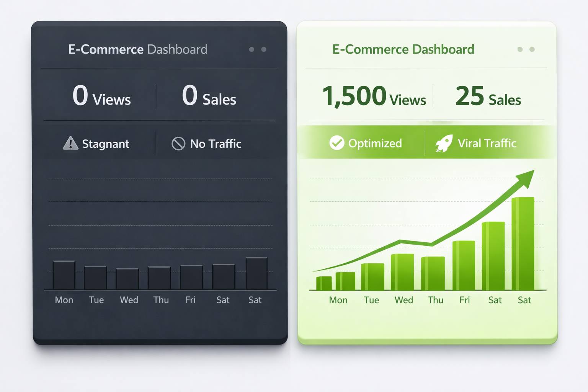Select the No Traffic prohibition icon

tap(178, 144)
